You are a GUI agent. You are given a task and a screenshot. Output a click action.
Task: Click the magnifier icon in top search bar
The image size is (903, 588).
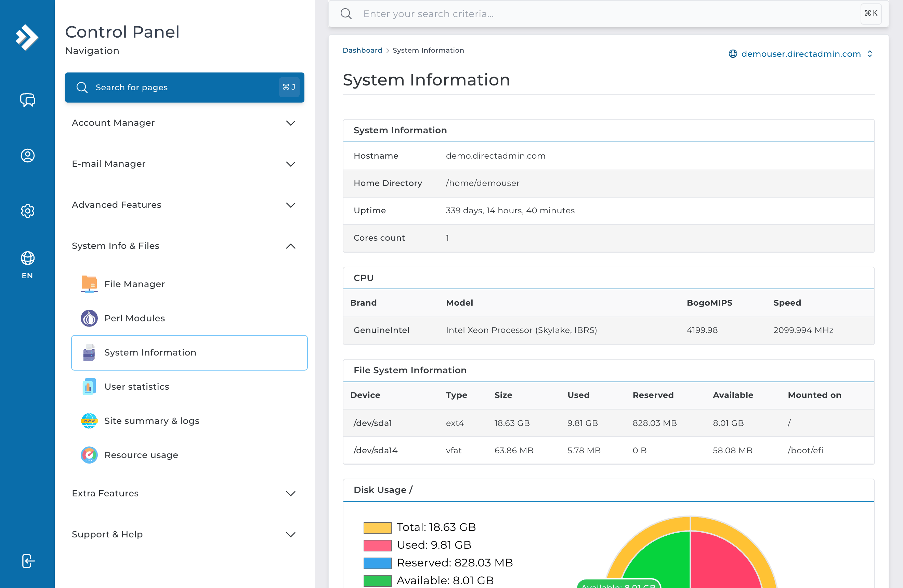[346, 14]
